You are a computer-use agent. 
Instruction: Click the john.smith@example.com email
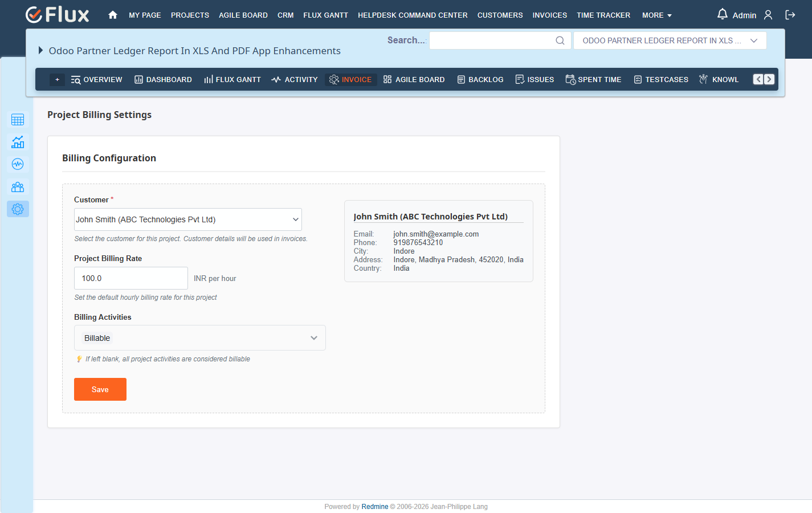coord(436,234)
